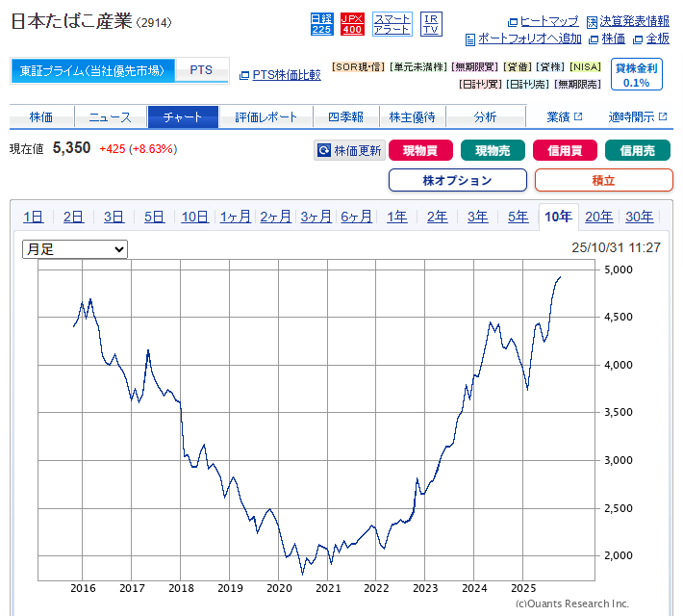Viewport: 683px width, 616px height.
Task: Open the 適時開示 external link
Action: click(638, 116)
